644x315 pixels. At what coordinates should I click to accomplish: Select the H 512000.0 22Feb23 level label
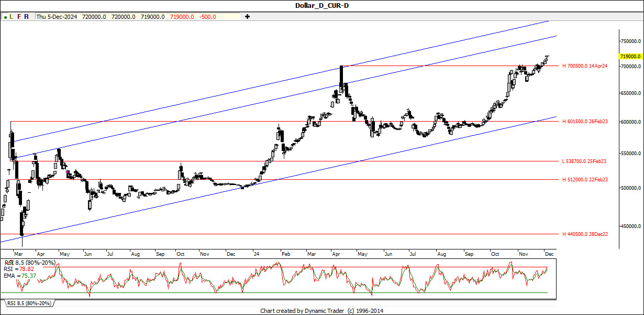pos(585,180)
